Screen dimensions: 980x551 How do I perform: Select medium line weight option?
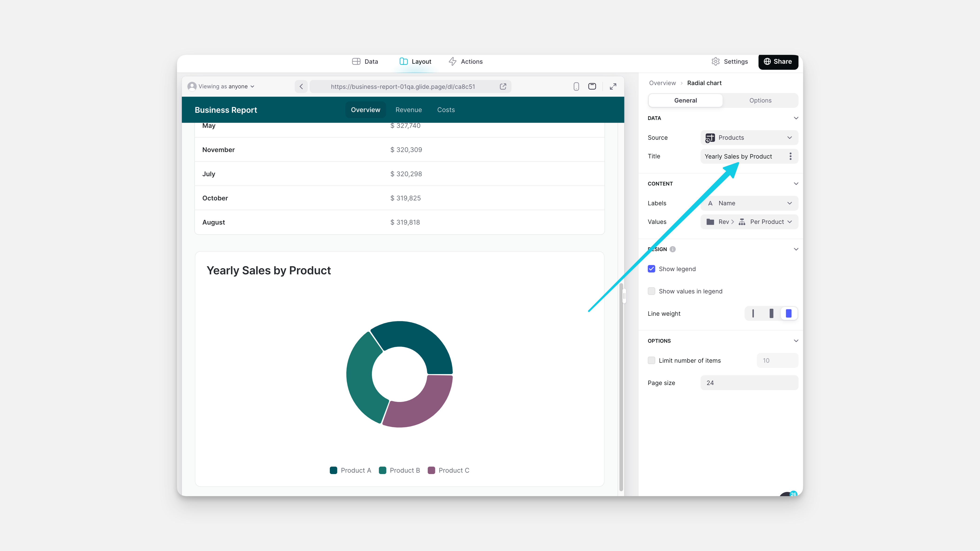pyautogui.click(x=771, y=313)
